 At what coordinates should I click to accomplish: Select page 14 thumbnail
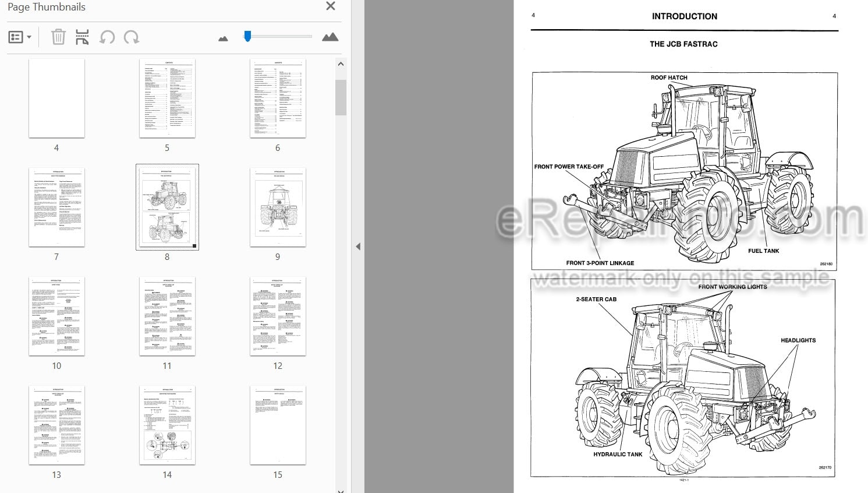167,425
